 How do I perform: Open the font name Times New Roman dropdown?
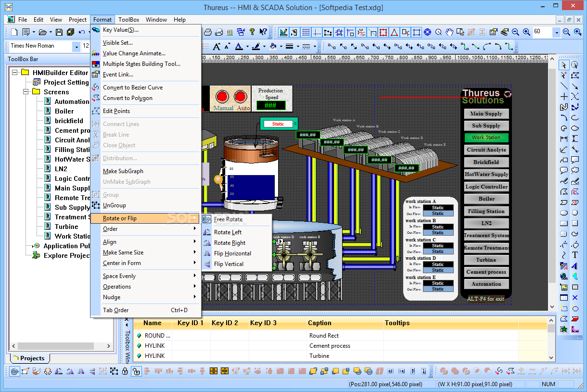click(x=77, y=47)
